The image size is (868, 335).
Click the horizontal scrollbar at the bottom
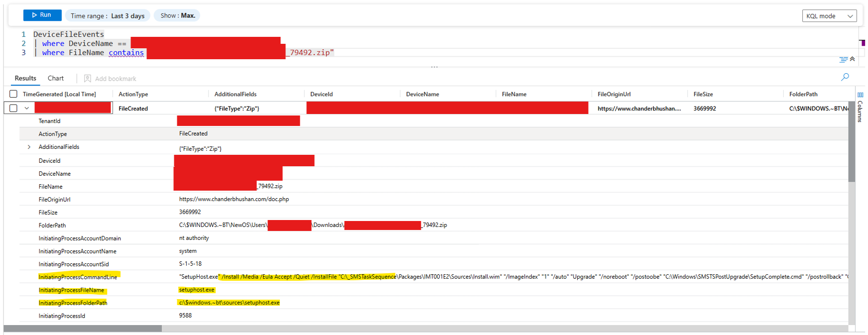point(82,329)
